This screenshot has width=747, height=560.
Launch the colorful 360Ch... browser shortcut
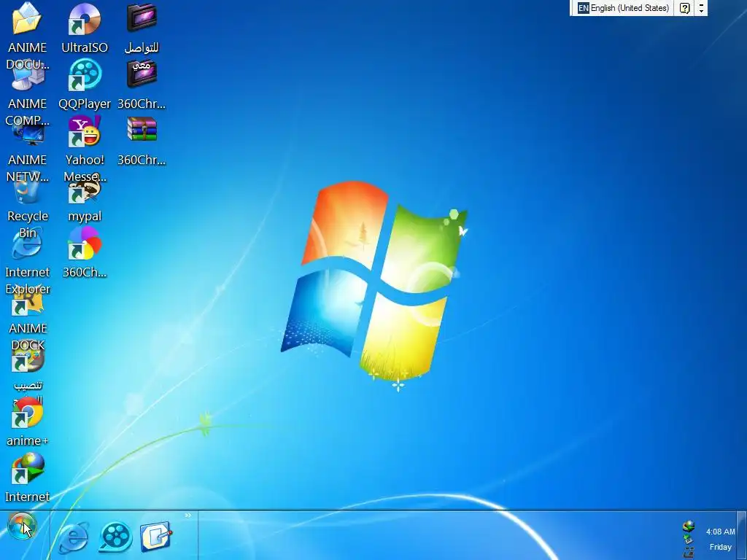(85, 244)
